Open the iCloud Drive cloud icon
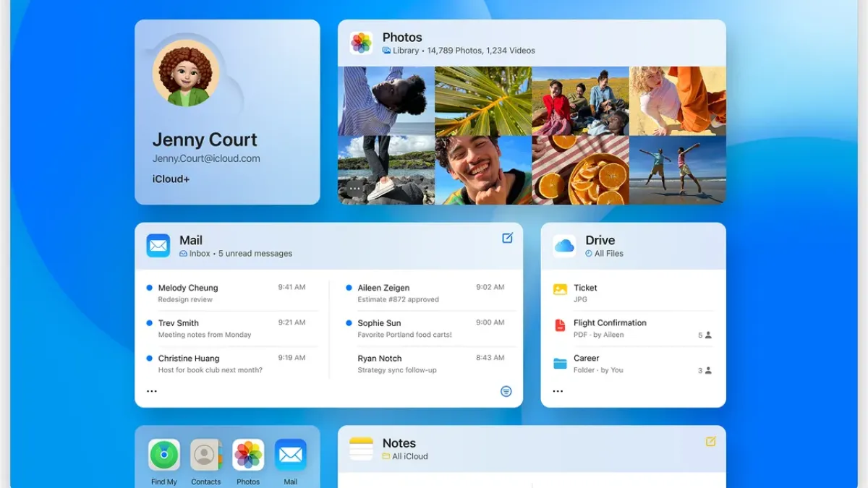 point(564,246)
